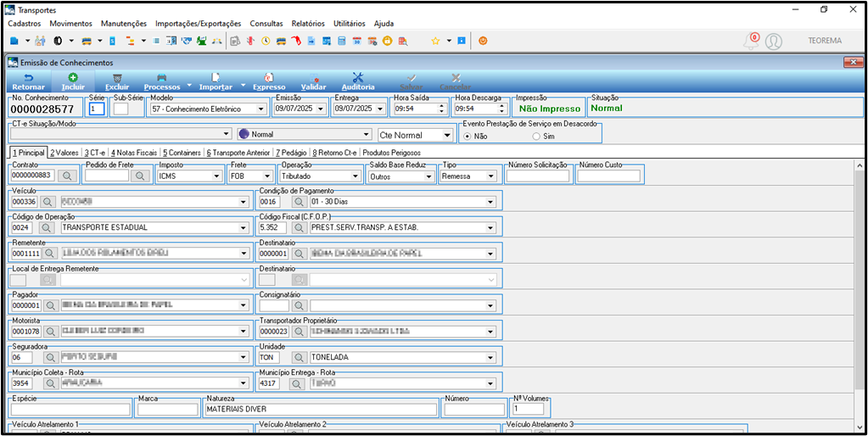Open the Relatórios menu
The image size is (868, 436).
(308, 24)
